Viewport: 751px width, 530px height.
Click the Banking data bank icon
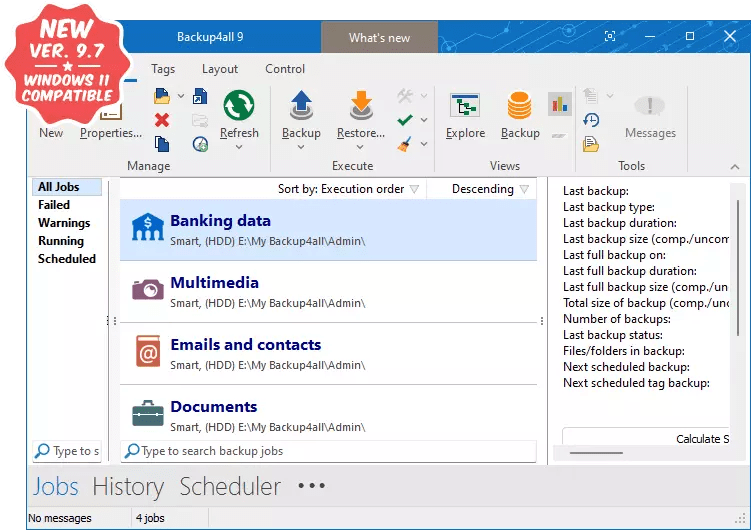click(x=148, y=227)
